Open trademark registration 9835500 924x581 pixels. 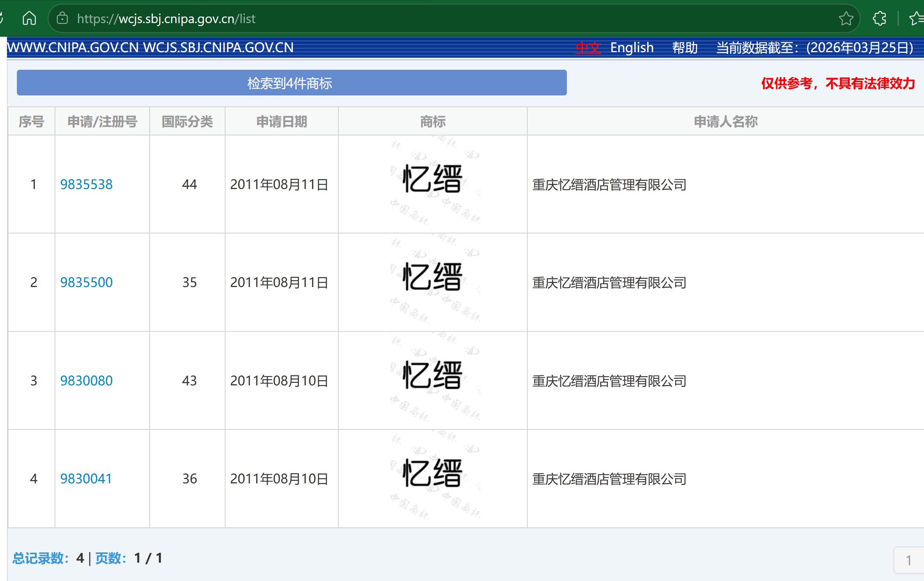coord(86,282)
